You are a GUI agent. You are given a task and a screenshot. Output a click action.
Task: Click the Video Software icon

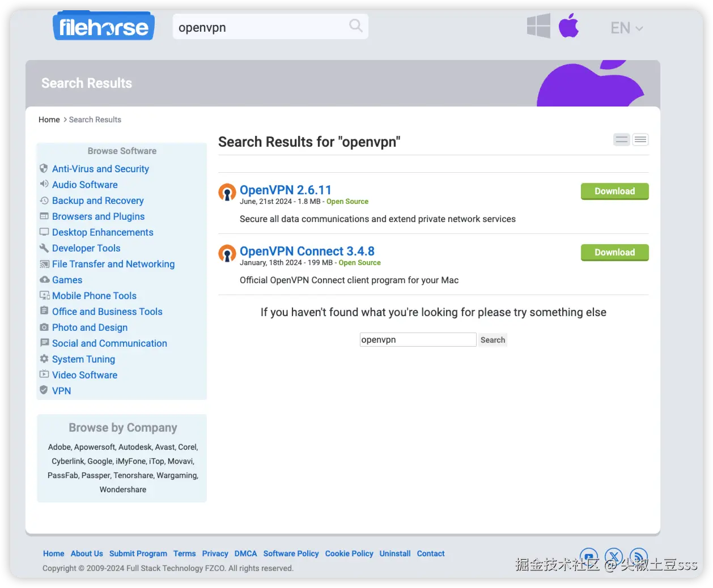pyautogui.click(x=44, y=374)
